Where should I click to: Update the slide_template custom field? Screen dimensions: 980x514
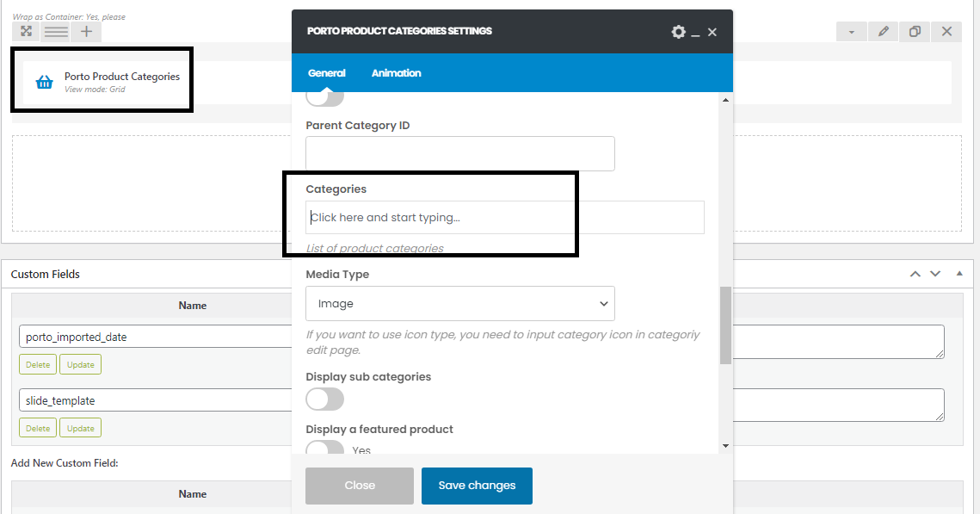(81, 429)
